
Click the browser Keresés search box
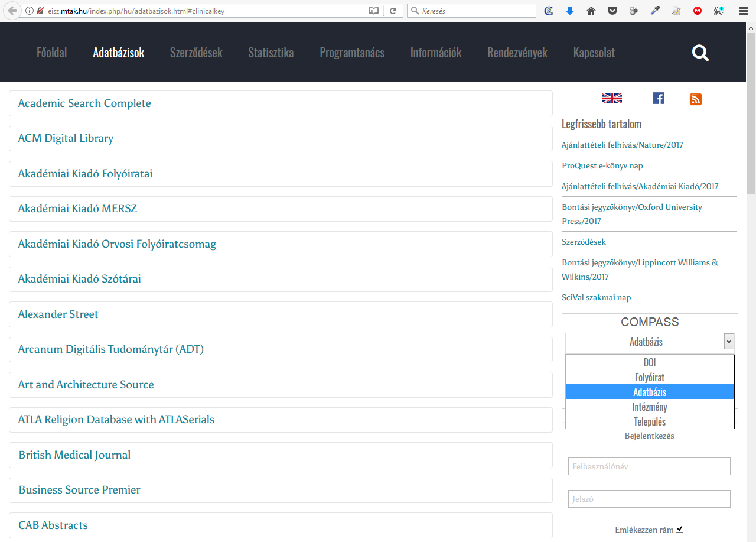(x=471, y=11)
